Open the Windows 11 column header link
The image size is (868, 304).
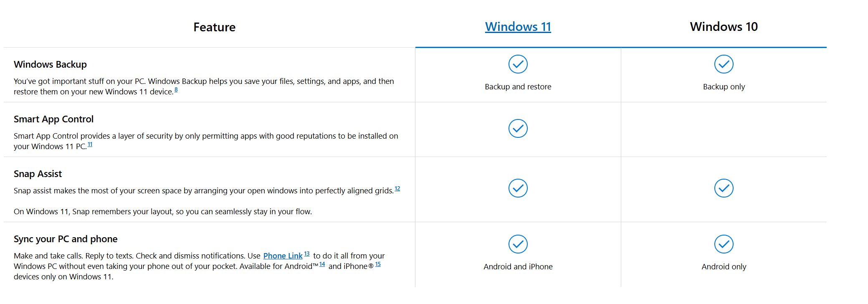[518, 27]
